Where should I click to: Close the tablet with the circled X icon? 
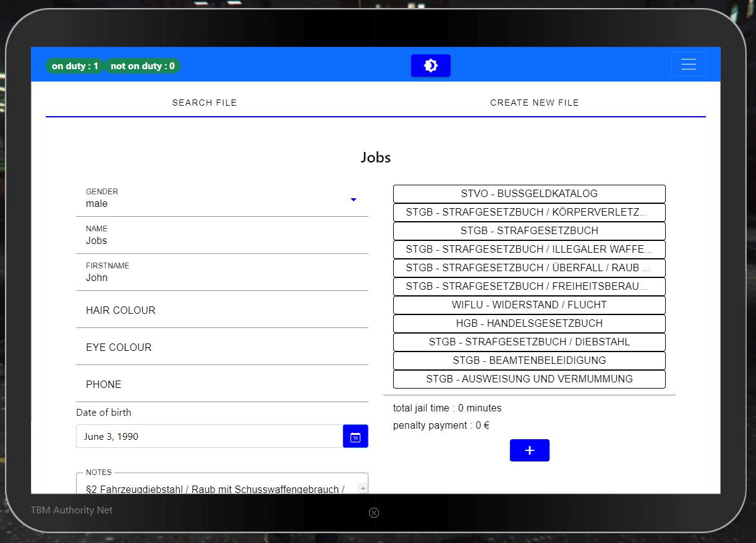[x=374, y=513]
